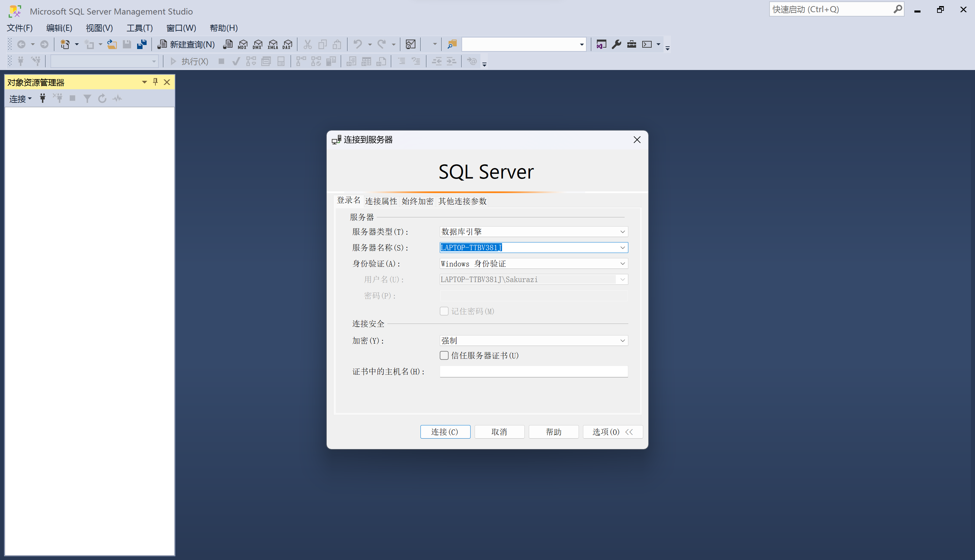
Task: Switch to the 连接属性 tab
Action: [x=381, y=201]
